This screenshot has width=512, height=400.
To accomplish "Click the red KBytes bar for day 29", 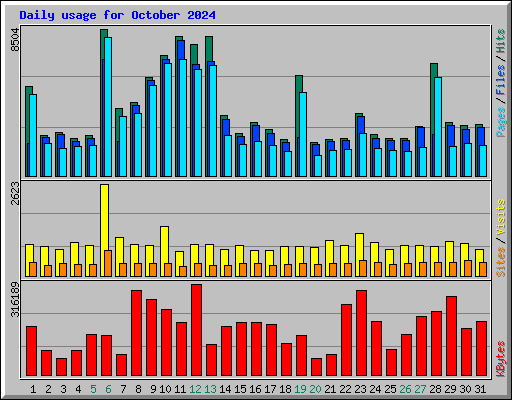I will [451, 336].
